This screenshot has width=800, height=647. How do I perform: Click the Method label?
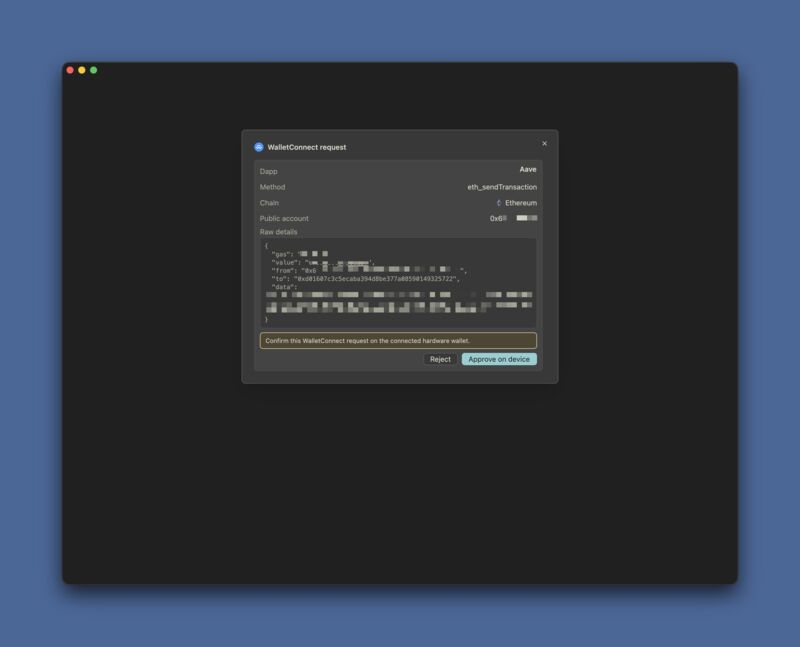(272, 187)
